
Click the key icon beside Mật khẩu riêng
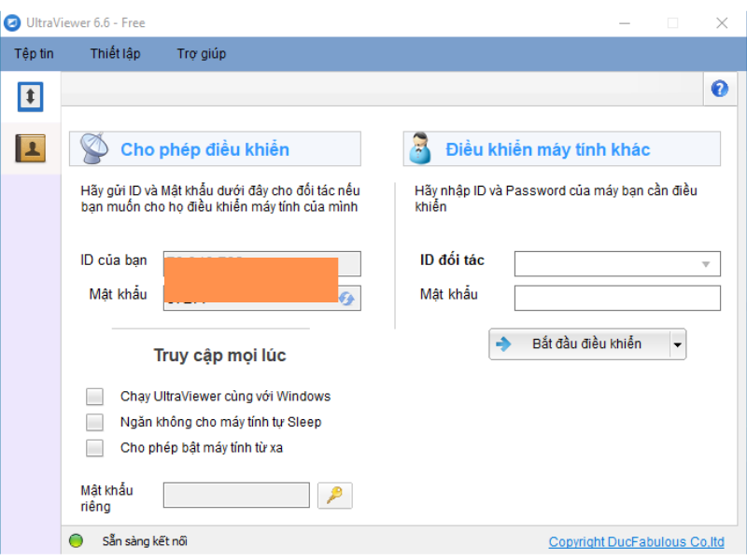point(335,495)
